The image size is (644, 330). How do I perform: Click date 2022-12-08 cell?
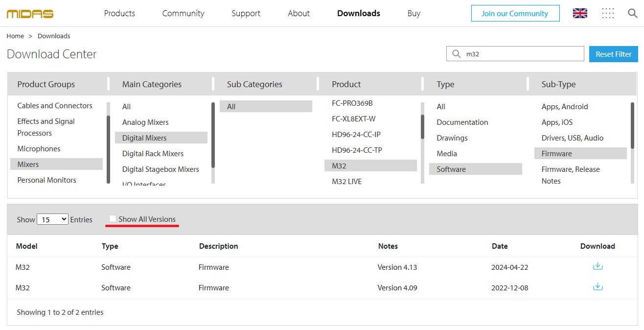point(509,288)
